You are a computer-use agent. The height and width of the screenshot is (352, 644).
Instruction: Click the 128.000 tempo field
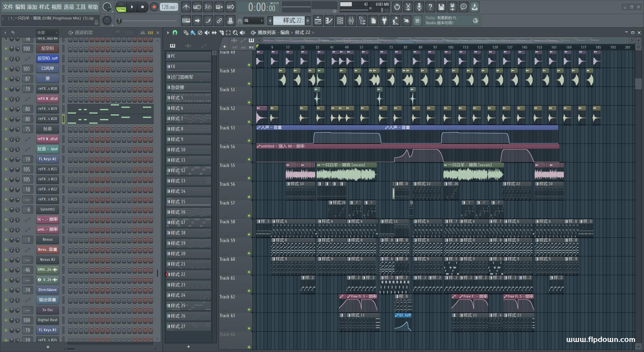(169, 7)
